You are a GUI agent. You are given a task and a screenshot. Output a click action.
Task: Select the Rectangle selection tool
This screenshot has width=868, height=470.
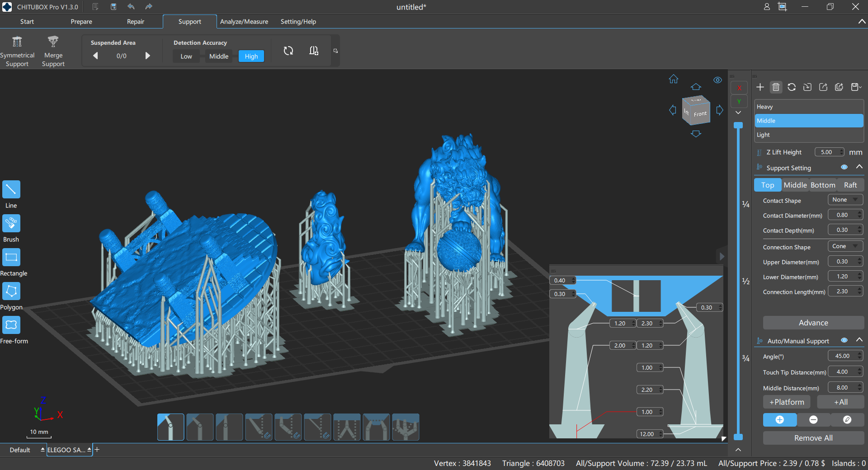[x=11, y=257]
